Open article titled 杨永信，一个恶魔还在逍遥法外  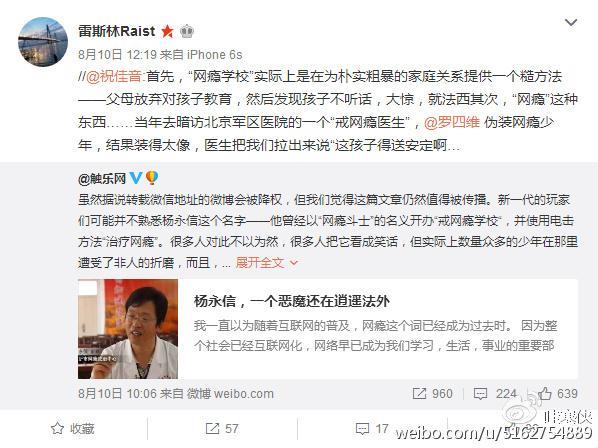click(292, 301)
